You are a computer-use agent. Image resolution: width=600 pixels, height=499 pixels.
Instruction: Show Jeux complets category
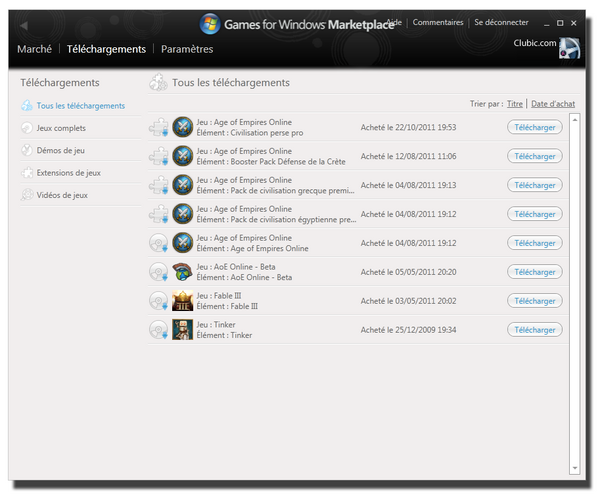point(61,128)
